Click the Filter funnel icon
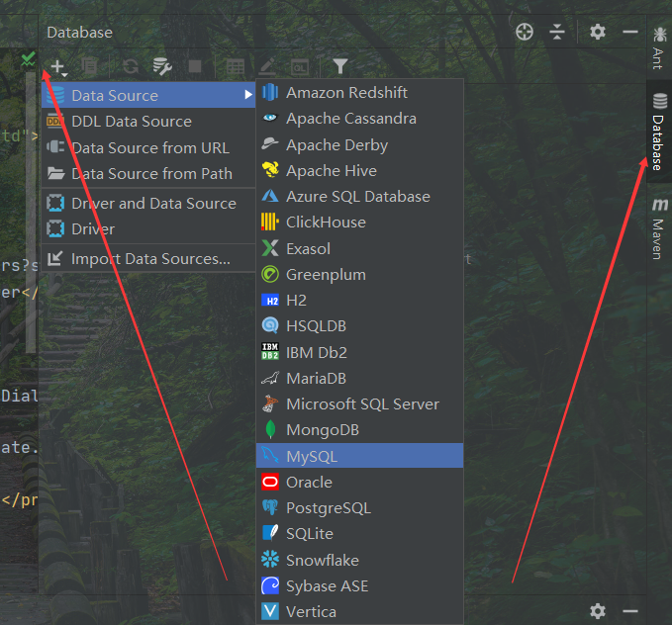Image resolution: width=672 pixels, height=625 pixels. tap(339, 66)
